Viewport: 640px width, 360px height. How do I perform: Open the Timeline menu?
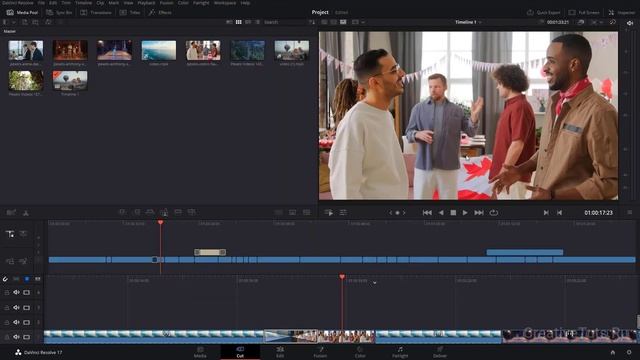(x=83, y=3)
